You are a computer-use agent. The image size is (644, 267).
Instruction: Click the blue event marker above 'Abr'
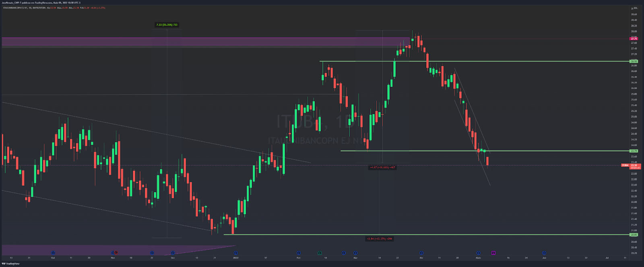(421, 253)
